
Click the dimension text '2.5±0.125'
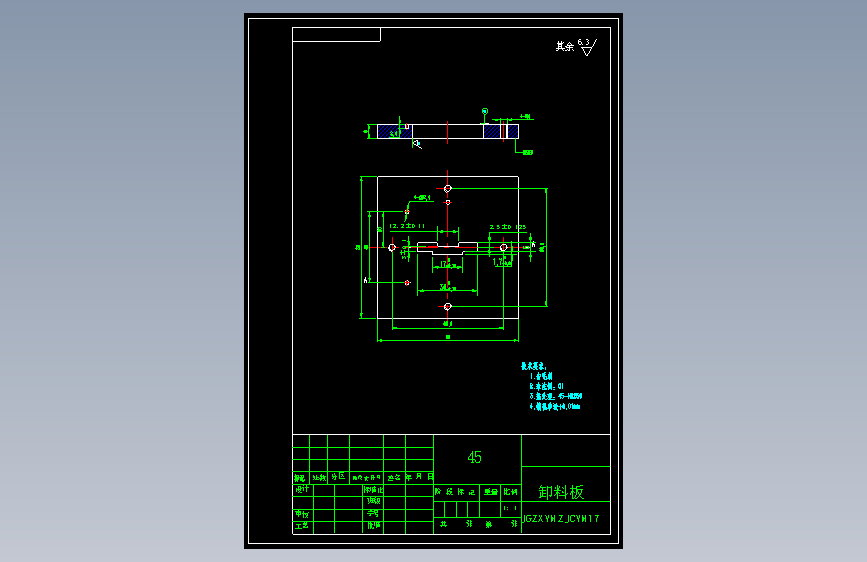508,227
